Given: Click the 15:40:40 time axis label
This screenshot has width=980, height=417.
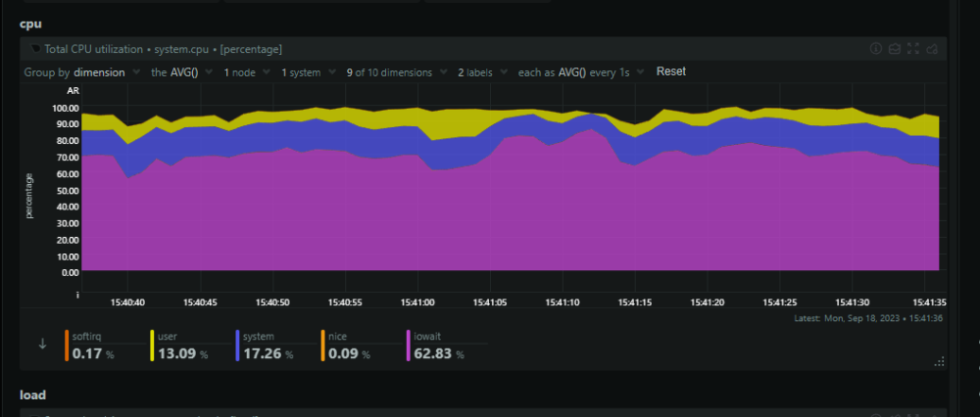Looking at the screenshot, I should point(128,302).
